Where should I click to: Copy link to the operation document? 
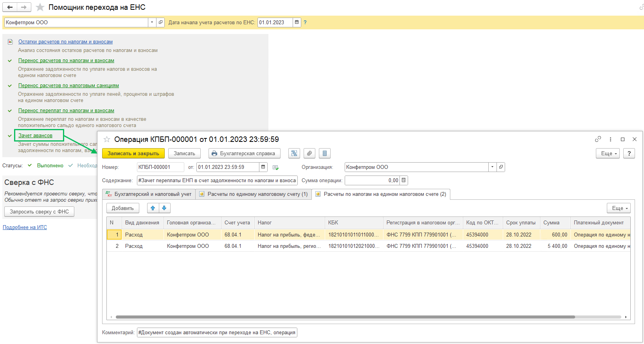point(598,139)
